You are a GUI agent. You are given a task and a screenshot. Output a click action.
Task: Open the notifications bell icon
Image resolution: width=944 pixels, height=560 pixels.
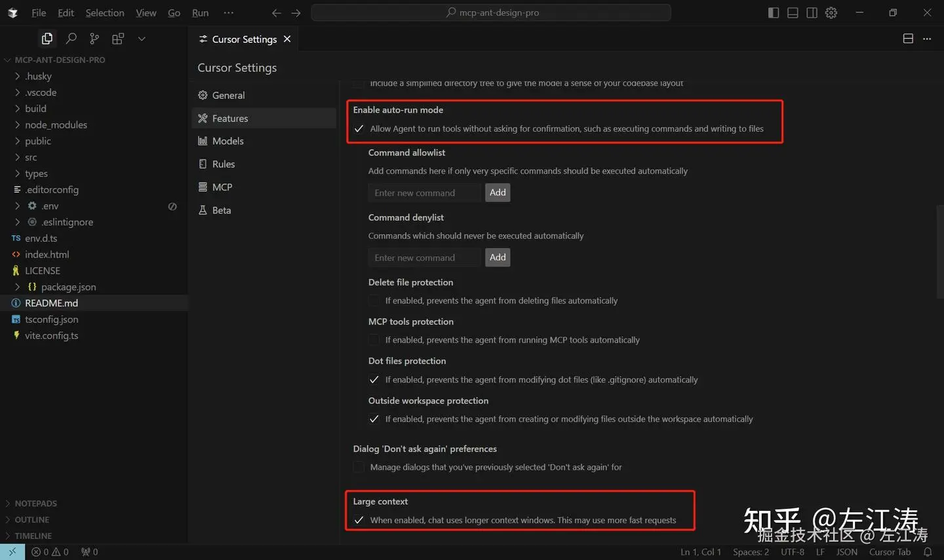tap(928, 552)
